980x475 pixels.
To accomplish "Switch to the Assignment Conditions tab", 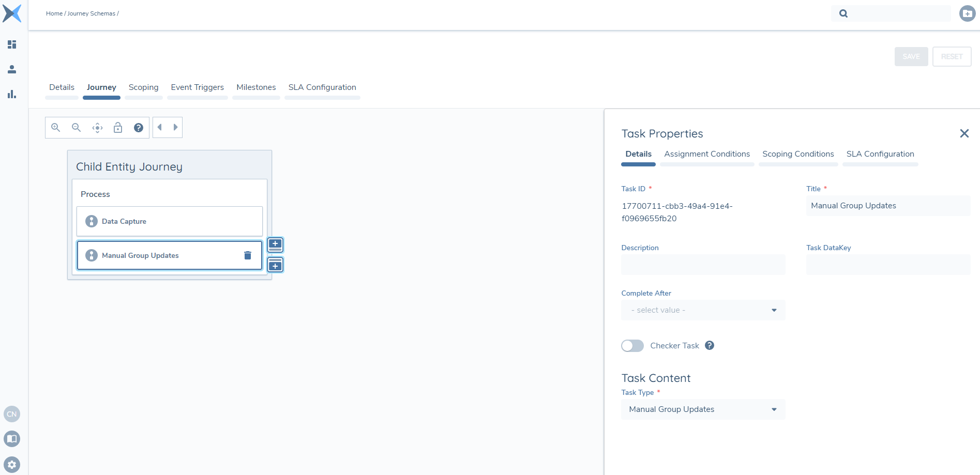I will (x=706, y=154).
